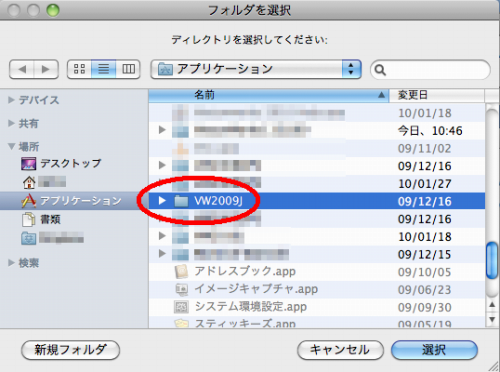Switch to list view

[x=104, y=69]
